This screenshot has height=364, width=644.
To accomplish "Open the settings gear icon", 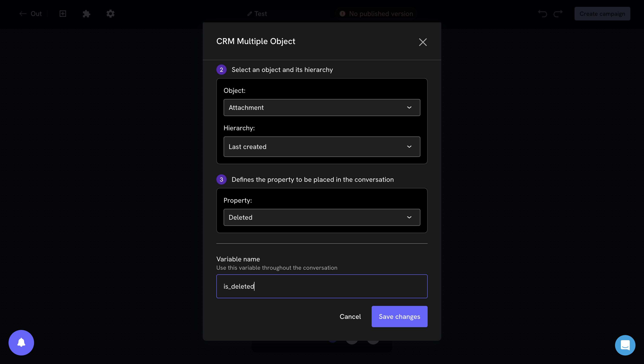I will 110,14.
